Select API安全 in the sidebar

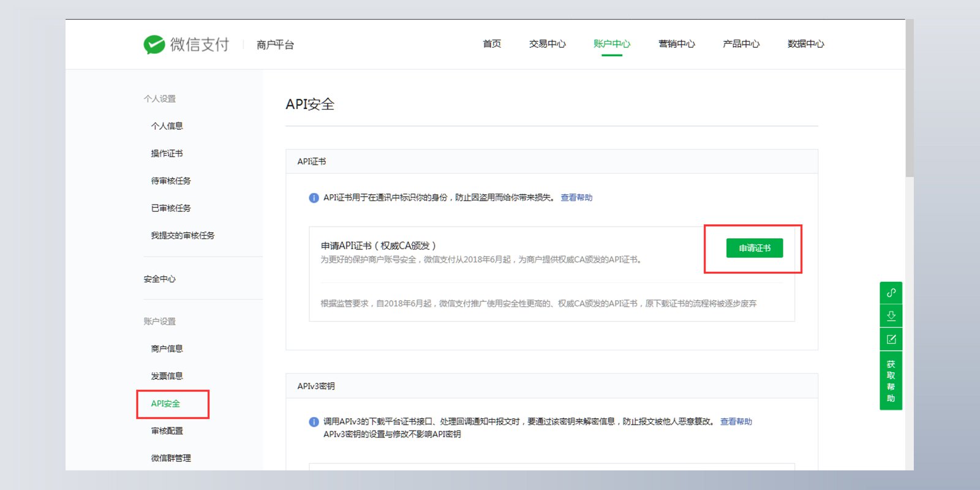(x=165, y=404)
